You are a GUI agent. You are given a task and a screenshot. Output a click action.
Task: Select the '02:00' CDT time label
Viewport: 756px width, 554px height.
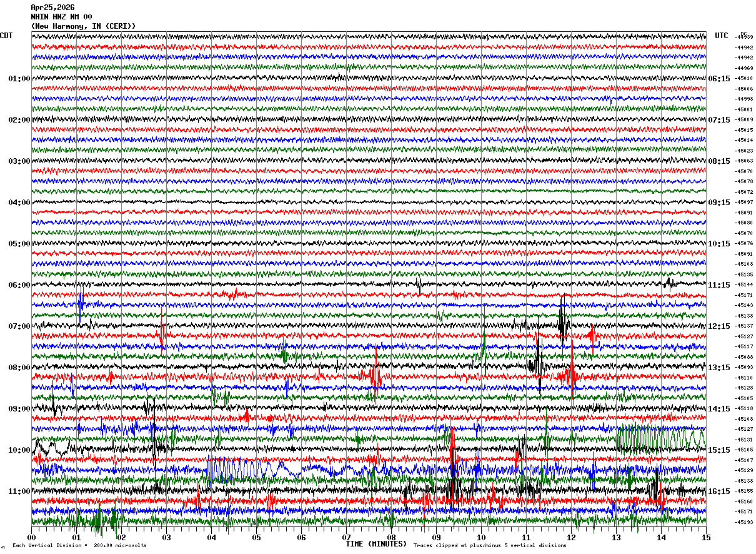[19, 120]
